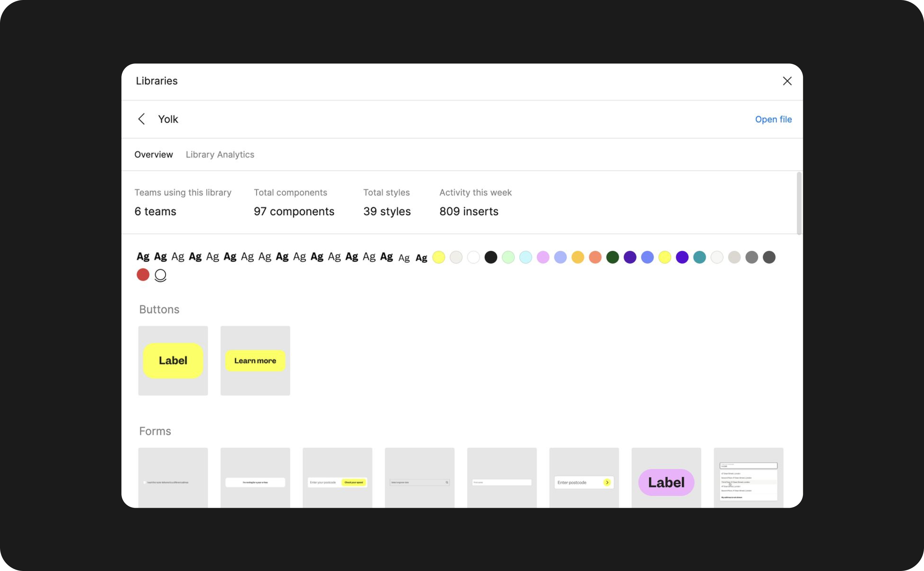Viewport: 924px width, 571px height.
Task: Switch to the Library Analytics tab
Action: pos(220,155)
